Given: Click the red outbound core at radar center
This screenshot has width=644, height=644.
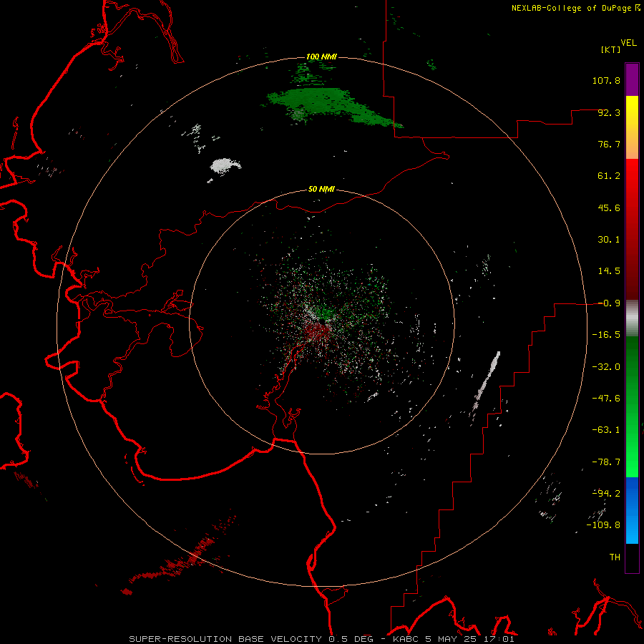Looking at the screenshot, I should [318, 329].
